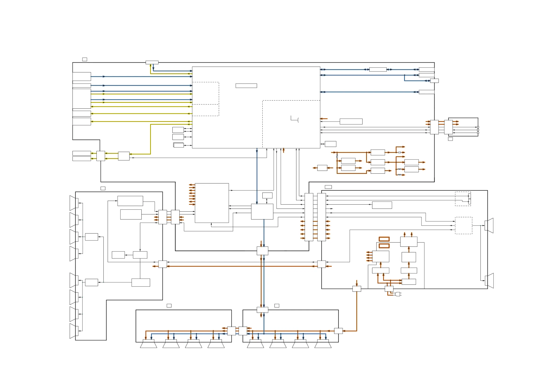Click the upper speaker symbol on the right edge

pos(489,226)
